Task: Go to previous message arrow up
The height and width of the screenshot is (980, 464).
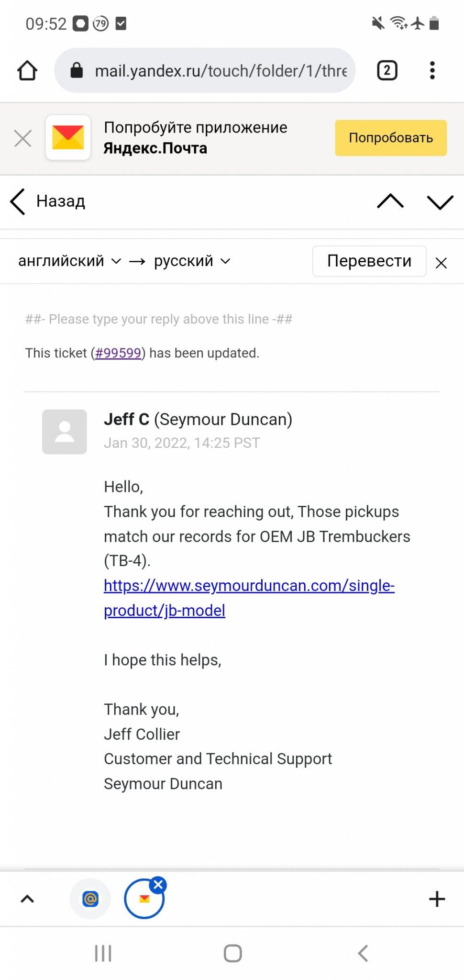Action: [x=390, y=201]
